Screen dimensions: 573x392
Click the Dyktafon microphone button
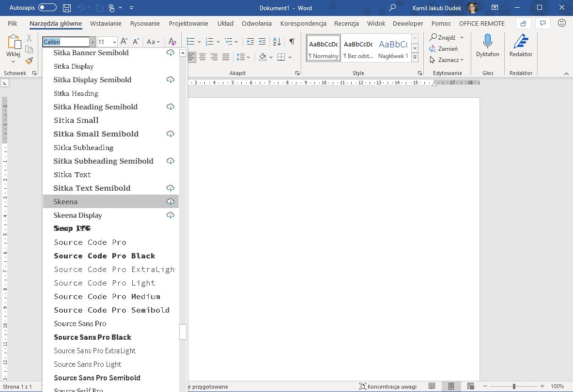coord(487,45)
